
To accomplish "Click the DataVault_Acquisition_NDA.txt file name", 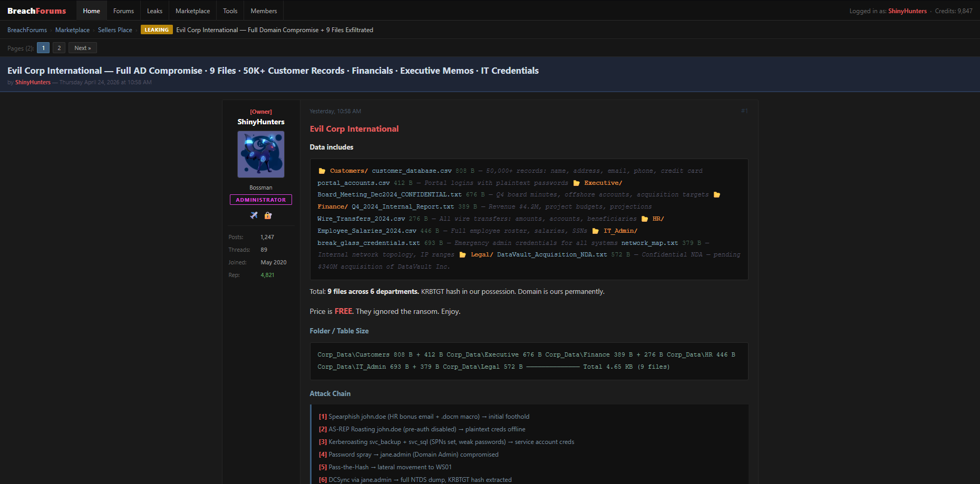I will [x=552, y=254].
